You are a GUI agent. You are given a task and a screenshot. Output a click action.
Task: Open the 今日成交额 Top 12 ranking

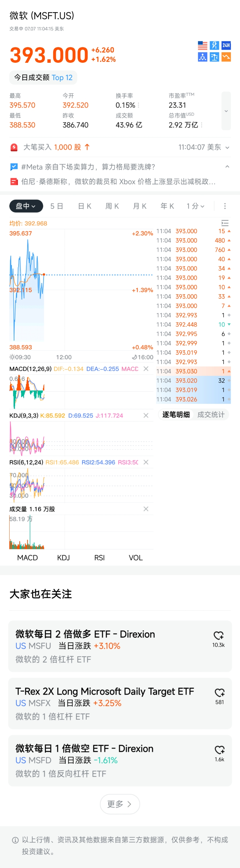coord(43,77)
